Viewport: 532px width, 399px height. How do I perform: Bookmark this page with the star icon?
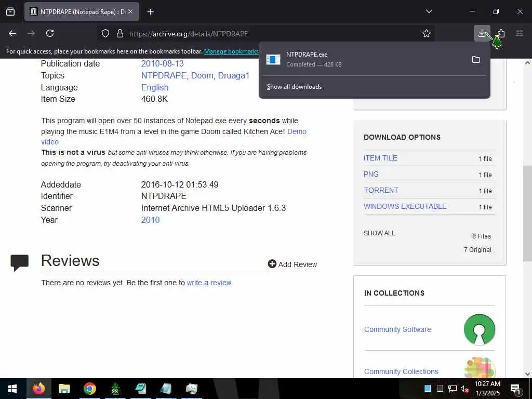(x=427, y=33)
